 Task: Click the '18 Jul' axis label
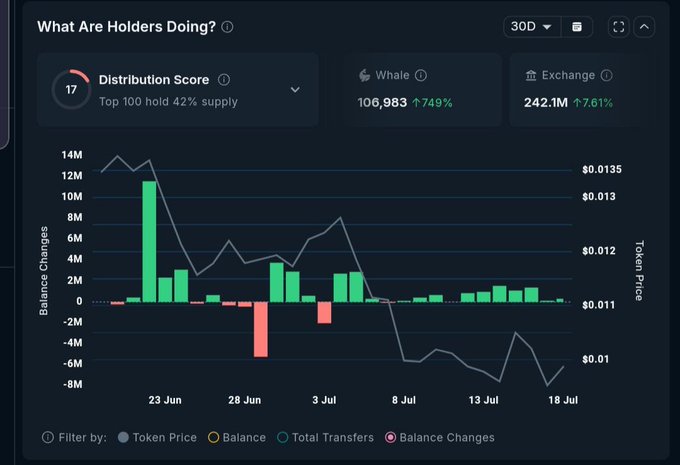click(563, 400)
